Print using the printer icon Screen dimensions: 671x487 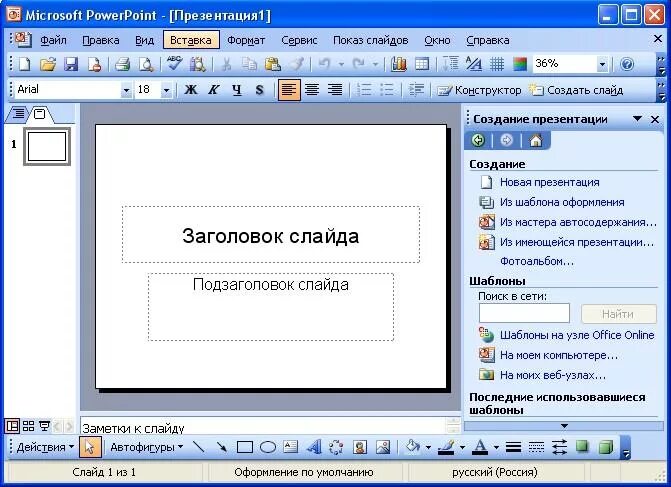click(x=122, y=64)
